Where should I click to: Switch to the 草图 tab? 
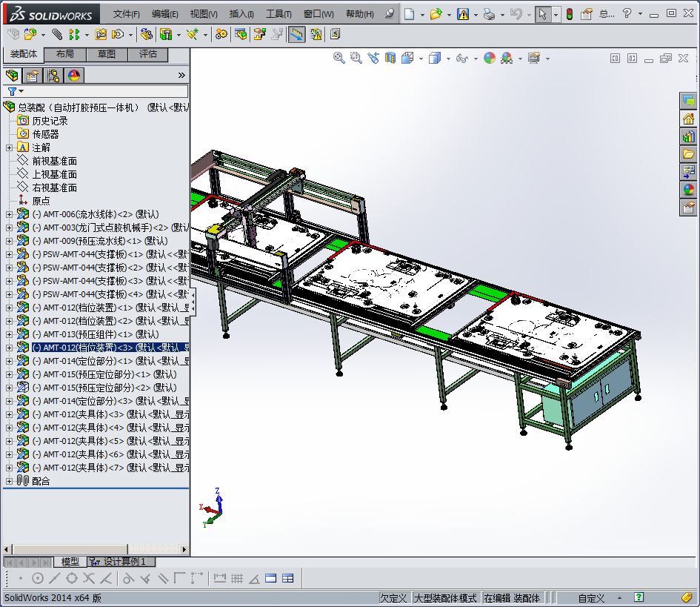(107, 54)
